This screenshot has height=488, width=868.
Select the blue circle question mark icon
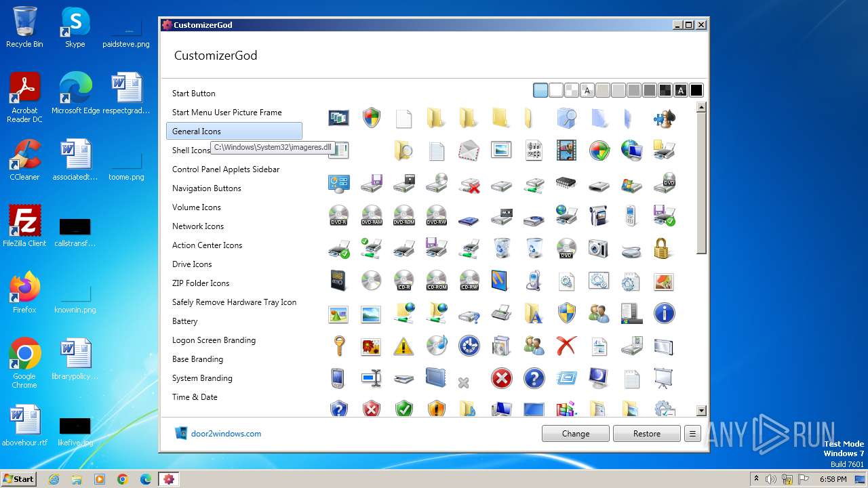point(534,378)
